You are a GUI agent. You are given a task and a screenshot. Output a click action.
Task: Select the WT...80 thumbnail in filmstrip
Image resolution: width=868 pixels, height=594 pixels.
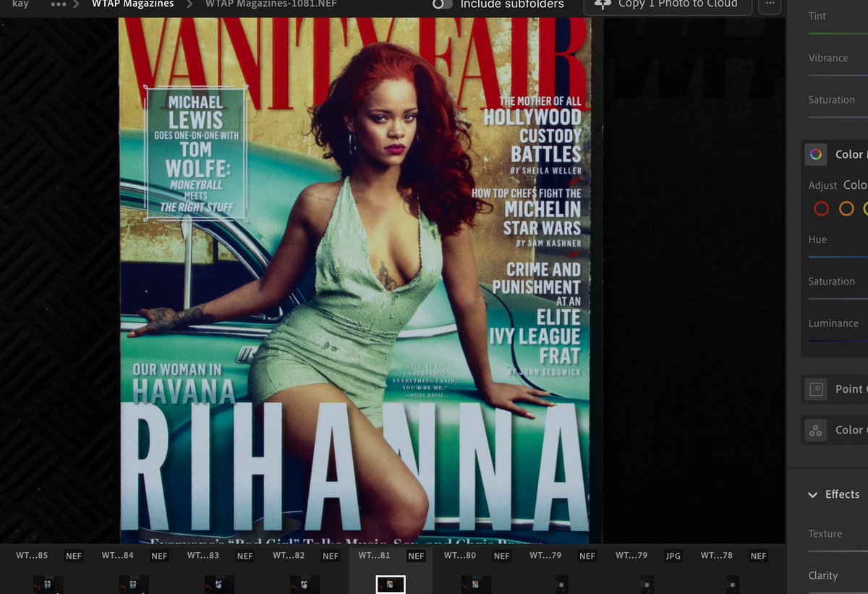pyautogui.click(x=476, y=585)
